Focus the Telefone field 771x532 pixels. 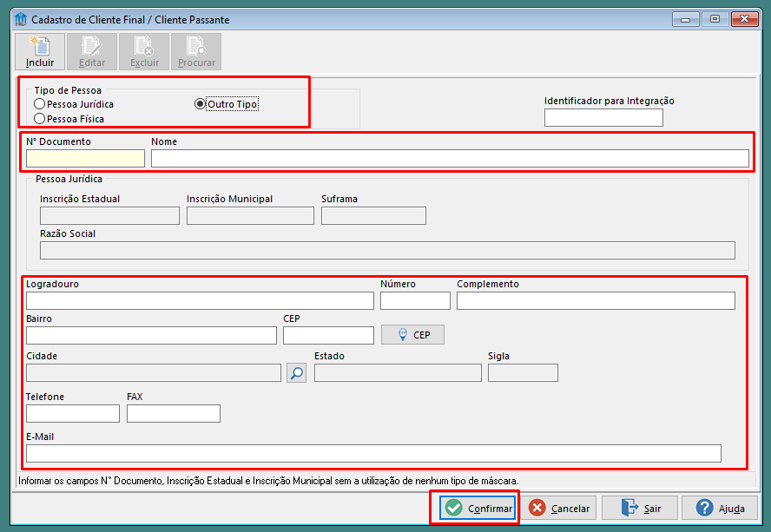(x=73, y=413)
